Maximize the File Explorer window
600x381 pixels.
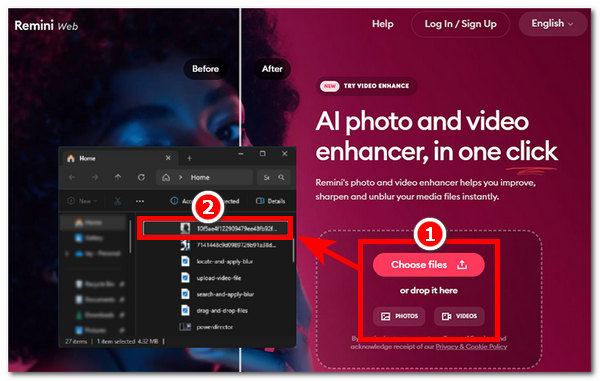(x=262, y=154)
